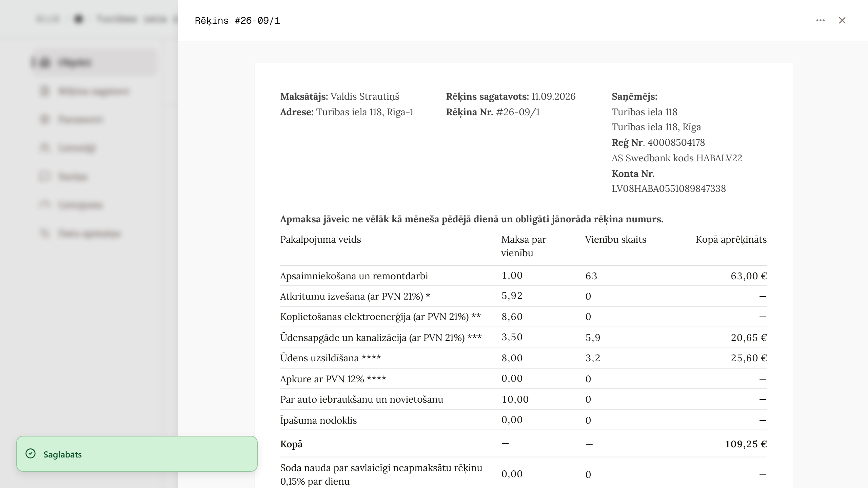Viewport: 868px width, 488px height.
Task: Select Koplietošanas elektroenerģija row label
Action: 380,317
